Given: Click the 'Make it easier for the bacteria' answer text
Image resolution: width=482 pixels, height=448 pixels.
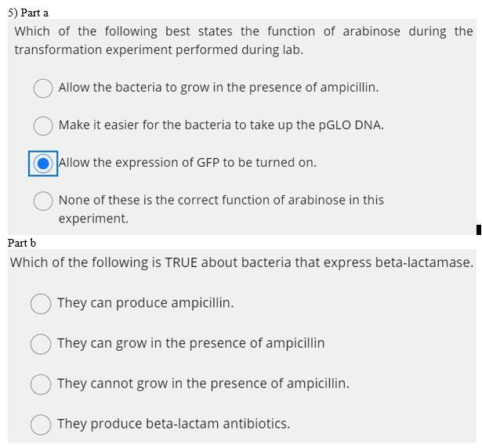Looking at the screenshot, I should 221,125.
